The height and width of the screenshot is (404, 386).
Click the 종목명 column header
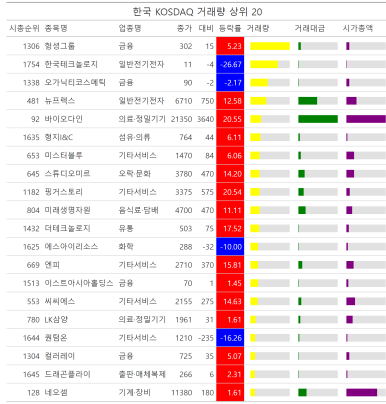coord(56,28)
